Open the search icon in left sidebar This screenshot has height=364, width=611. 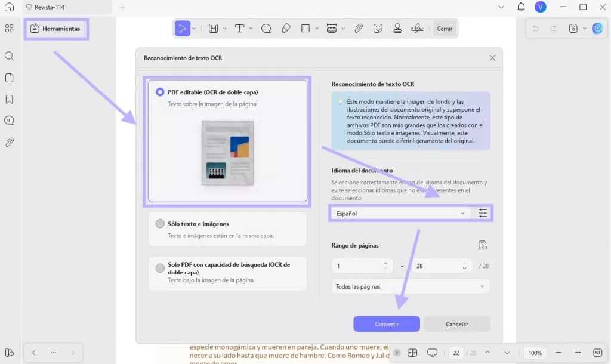(x=10, y=56)
